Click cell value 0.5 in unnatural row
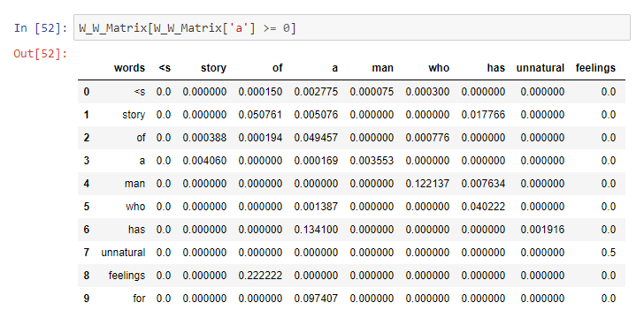 tap(609, 253)
